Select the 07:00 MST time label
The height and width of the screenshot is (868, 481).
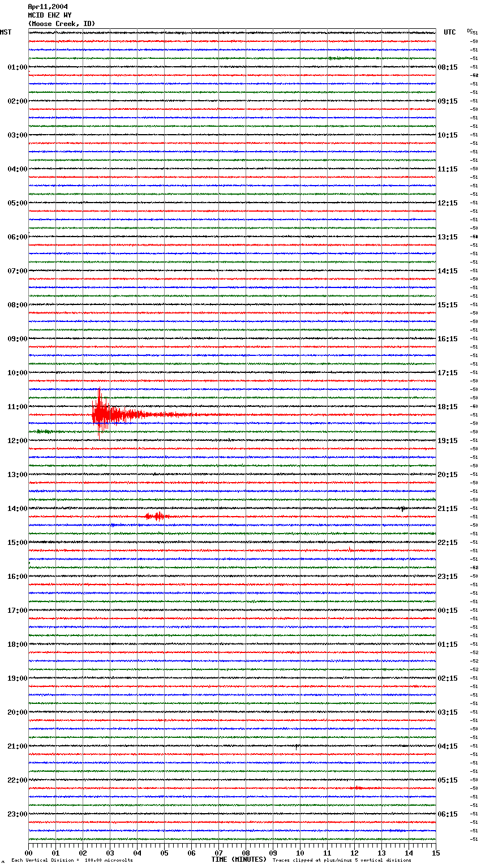pos(18,271)
